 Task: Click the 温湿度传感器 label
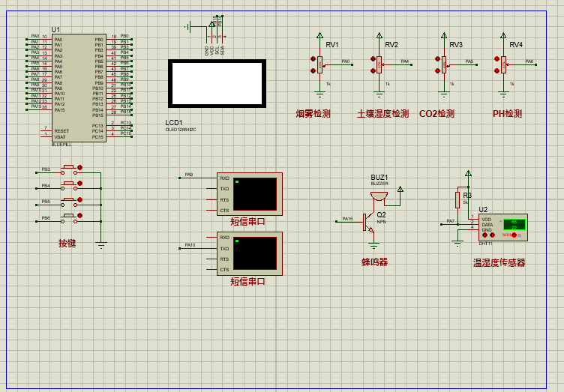click(499, 262)
